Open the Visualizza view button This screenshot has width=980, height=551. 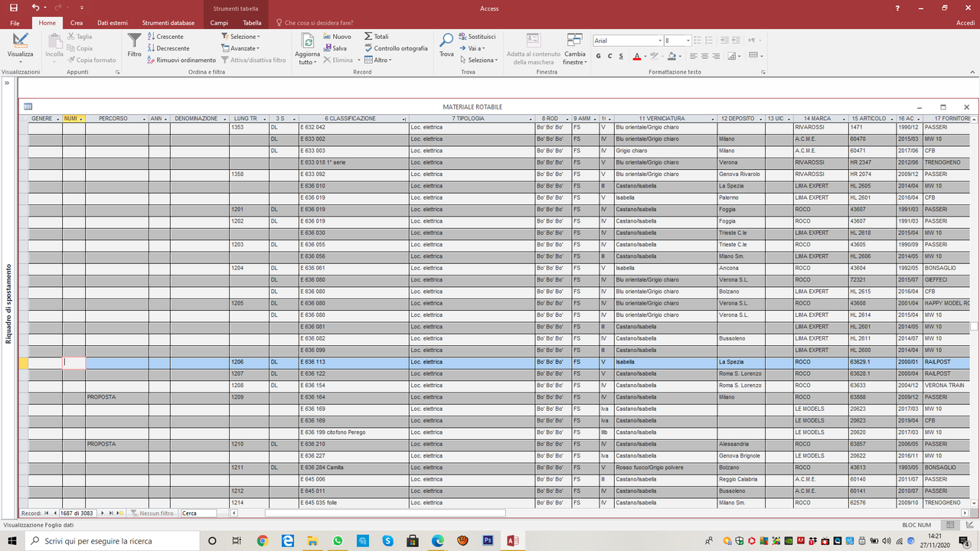pos(21,44)
